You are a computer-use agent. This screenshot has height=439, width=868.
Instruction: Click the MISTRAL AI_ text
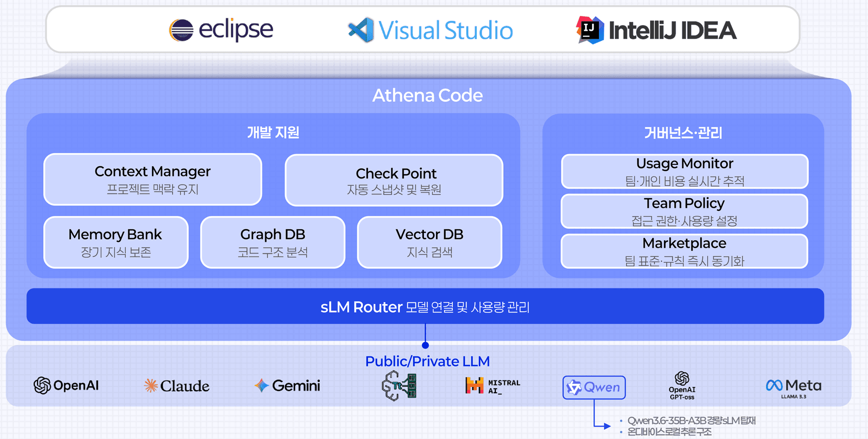(x=504, y=386)
